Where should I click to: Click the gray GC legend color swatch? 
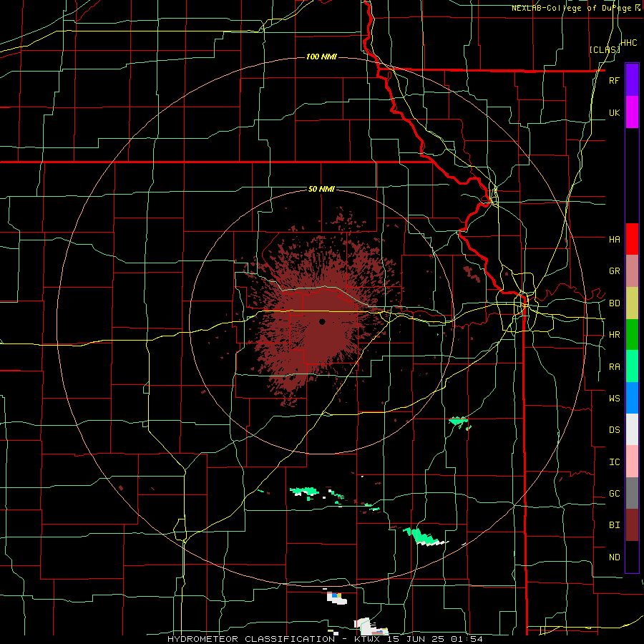pos(632,493)
